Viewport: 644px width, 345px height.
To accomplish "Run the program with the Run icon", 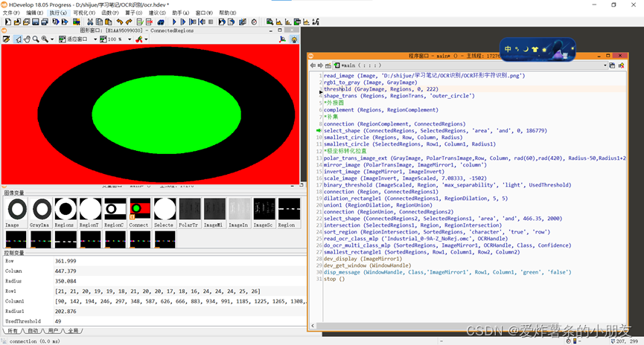I will pyautogui.click(x=174, y=22).
